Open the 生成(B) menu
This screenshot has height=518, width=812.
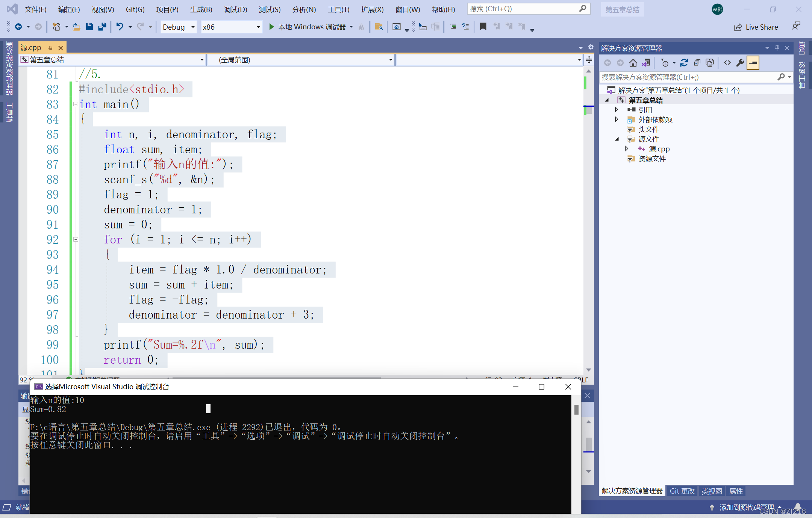click(x=201, y=9)
